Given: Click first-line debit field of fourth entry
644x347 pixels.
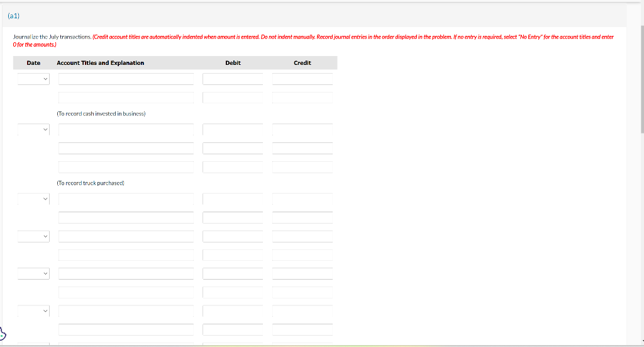Looking at the screenshot, I should pyautogui.click(x=233, y=236).
